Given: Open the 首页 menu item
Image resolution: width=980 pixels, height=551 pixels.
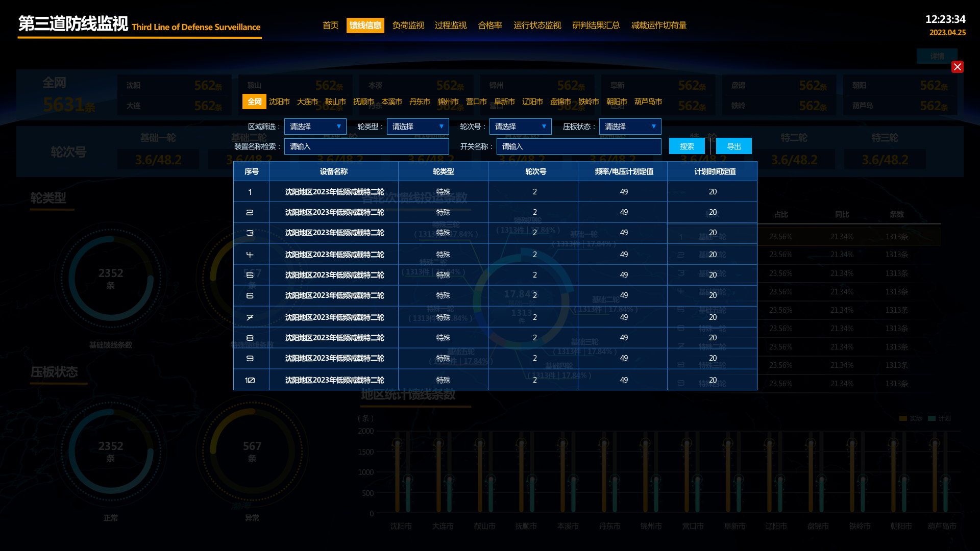Looking at the screenshot, I should pyautogui.click(x=330, y=26).
